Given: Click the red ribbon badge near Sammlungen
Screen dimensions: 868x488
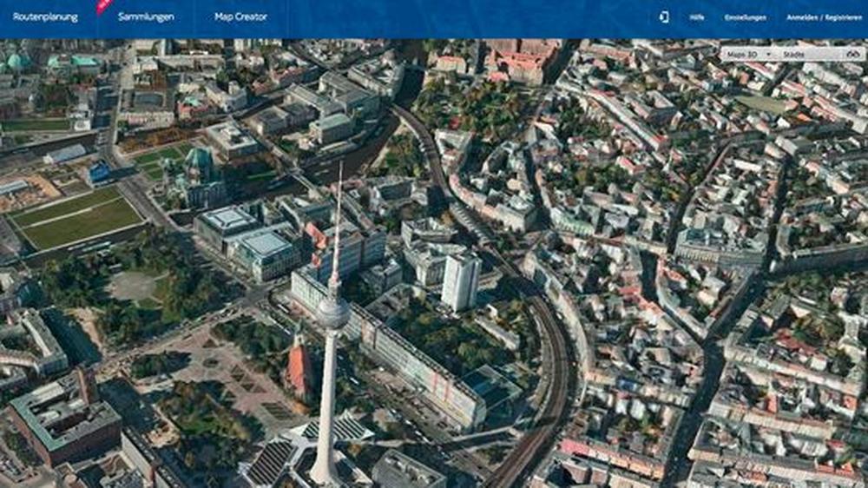Looking at the screenshot, I should point(104,5).
